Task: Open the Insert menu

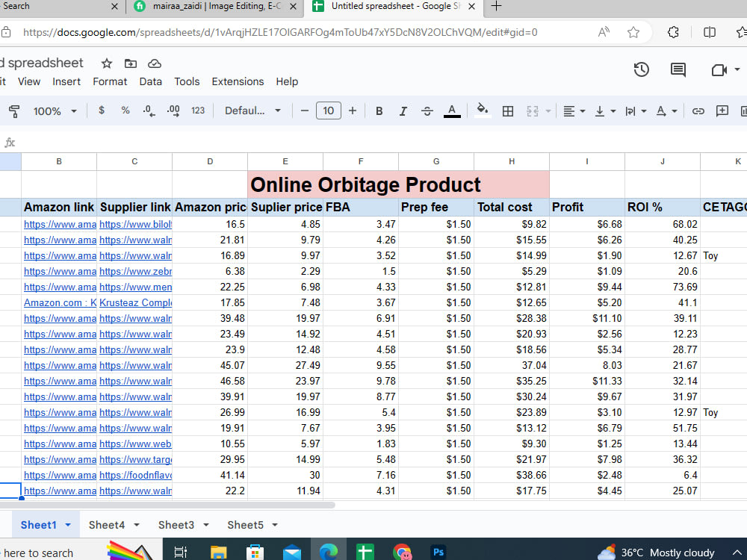Action: coord(66,81)
